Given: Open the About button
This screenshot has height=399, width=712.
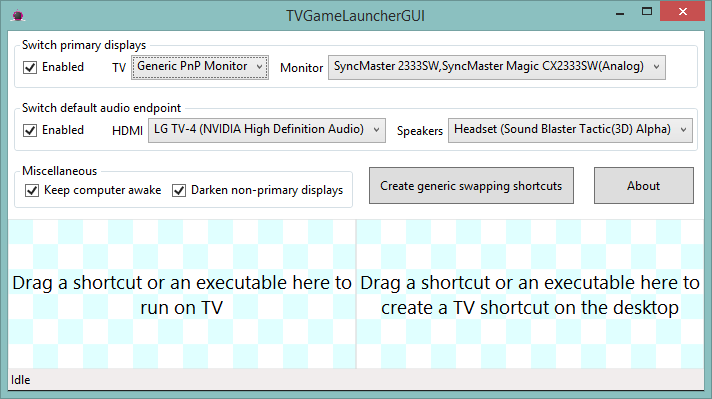Looking at the screenshot, I should point(643,186).
